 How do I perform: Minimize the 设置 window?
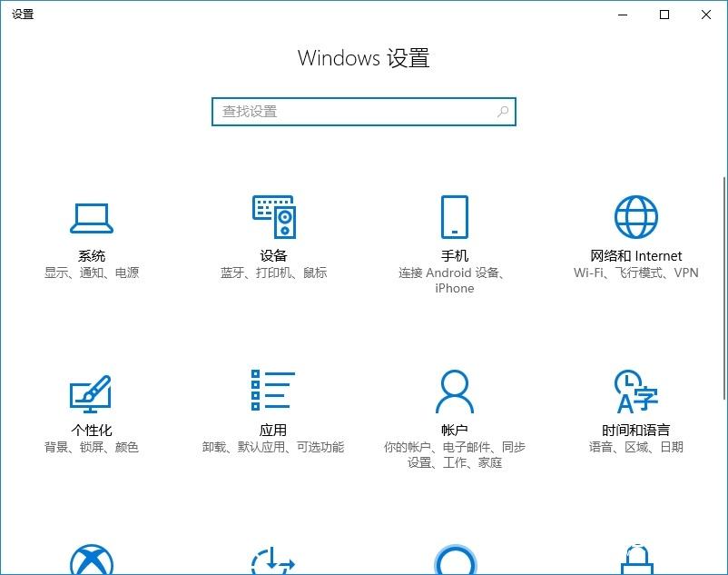pyautogui.click(x=623, y=15)
